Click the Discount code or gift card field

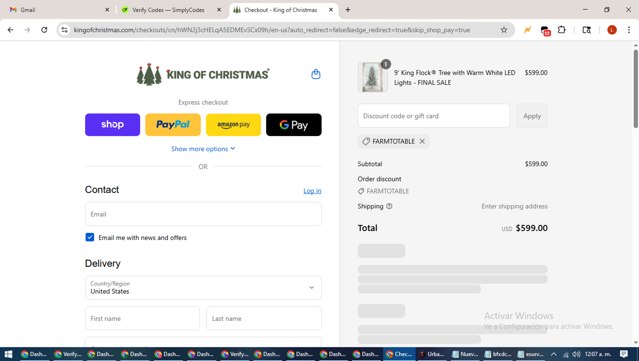click(x=434, y=116)
